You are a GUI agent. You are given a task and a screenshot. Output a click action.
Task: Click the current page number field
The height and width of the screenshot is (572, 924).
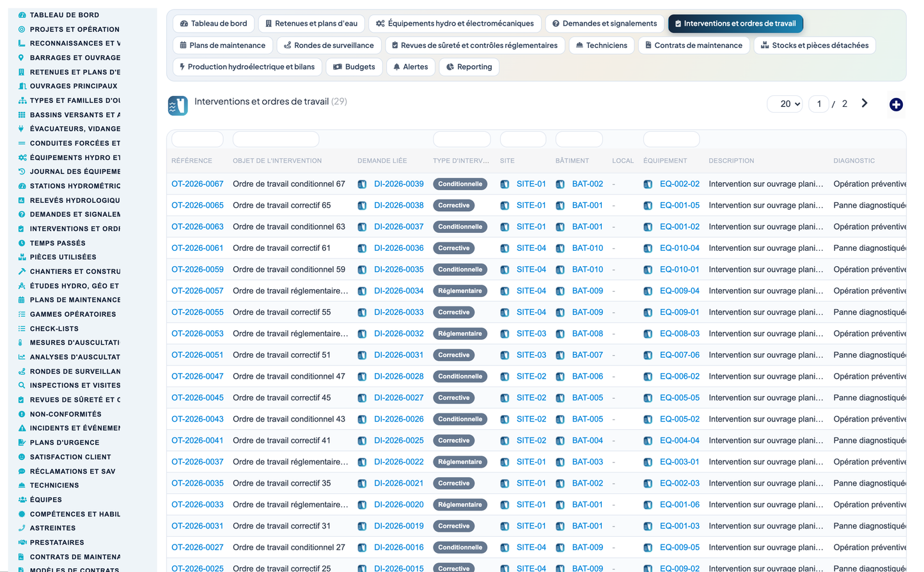819,104
